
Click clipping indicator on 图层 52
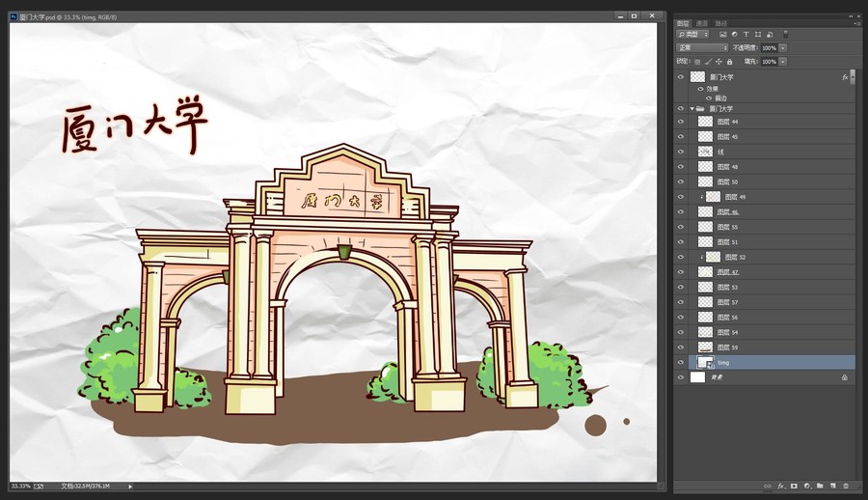coord(701,257)
